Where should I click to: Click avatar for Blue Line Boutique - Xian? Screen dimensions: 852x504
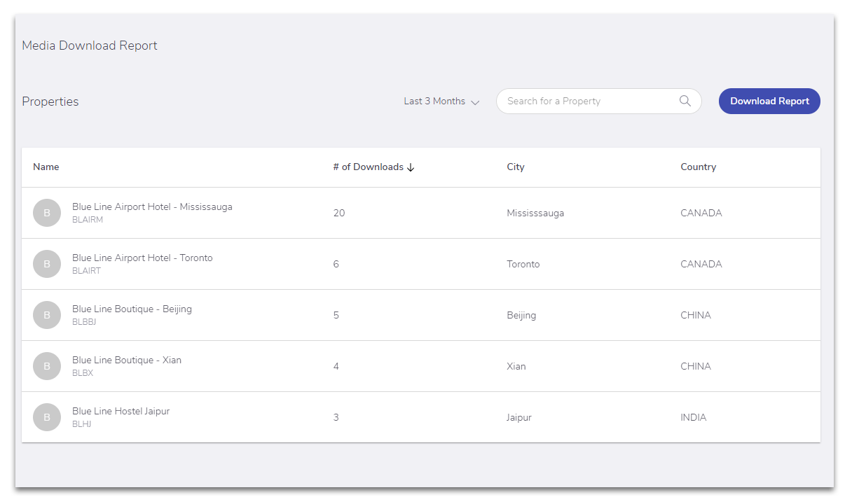click(x=47, y=366)
